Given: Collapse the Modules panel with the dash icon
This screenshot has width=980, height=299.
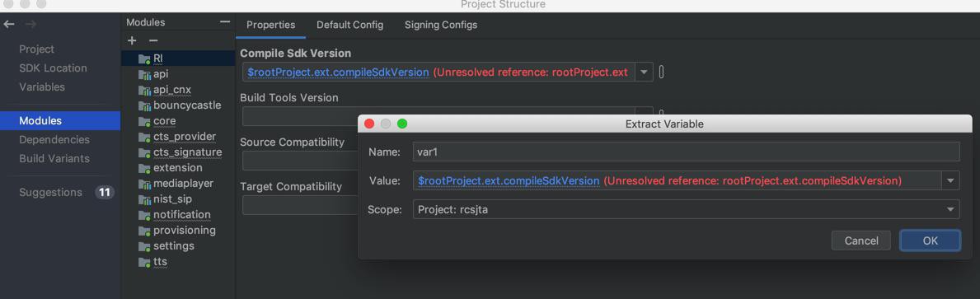Looking at the screenshot, I should tap(225, 22).
